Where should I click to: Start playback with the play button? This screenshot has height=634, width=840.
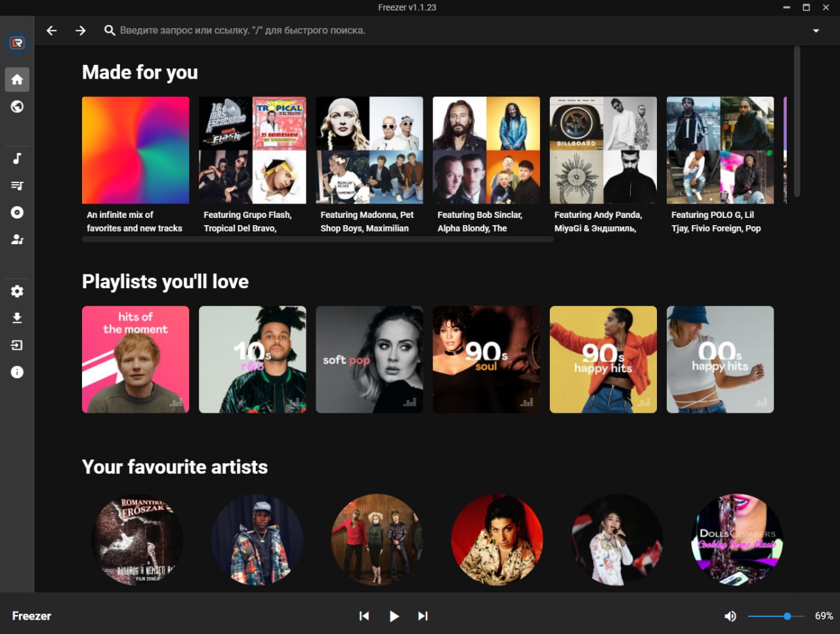coord(394,616)
